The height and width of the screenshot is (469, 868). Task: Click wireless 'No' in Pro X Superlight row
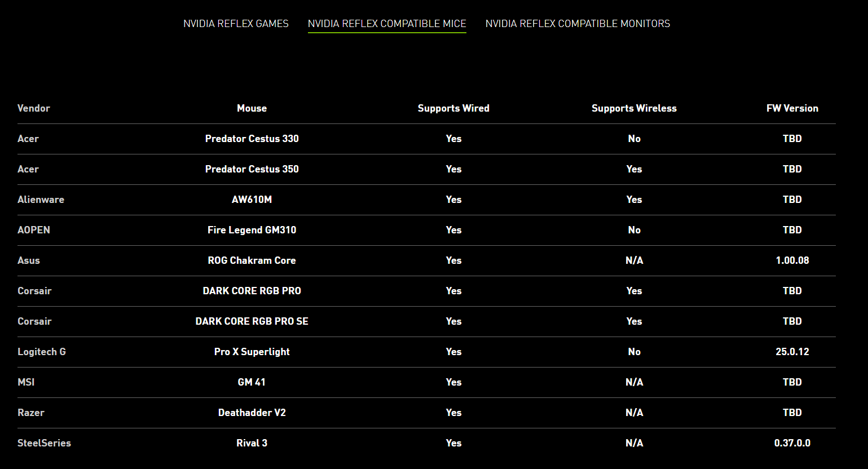[x=634, y=352]
